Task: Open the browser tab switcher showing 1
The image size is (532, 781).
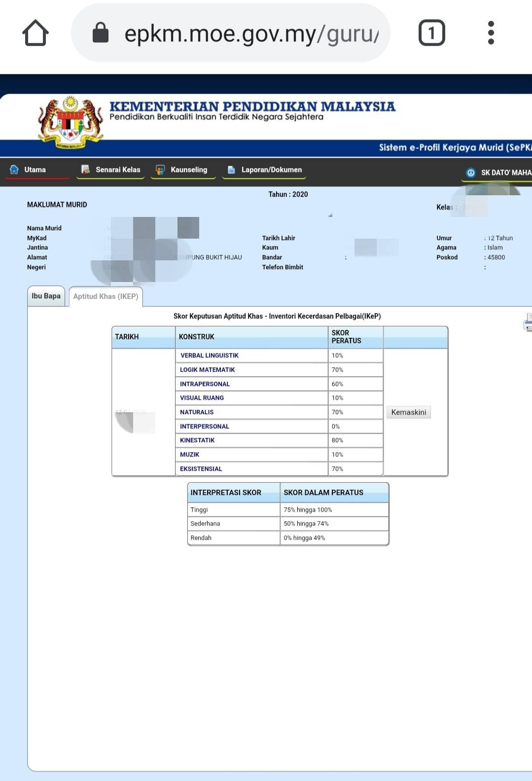Action: pos(431,33)
